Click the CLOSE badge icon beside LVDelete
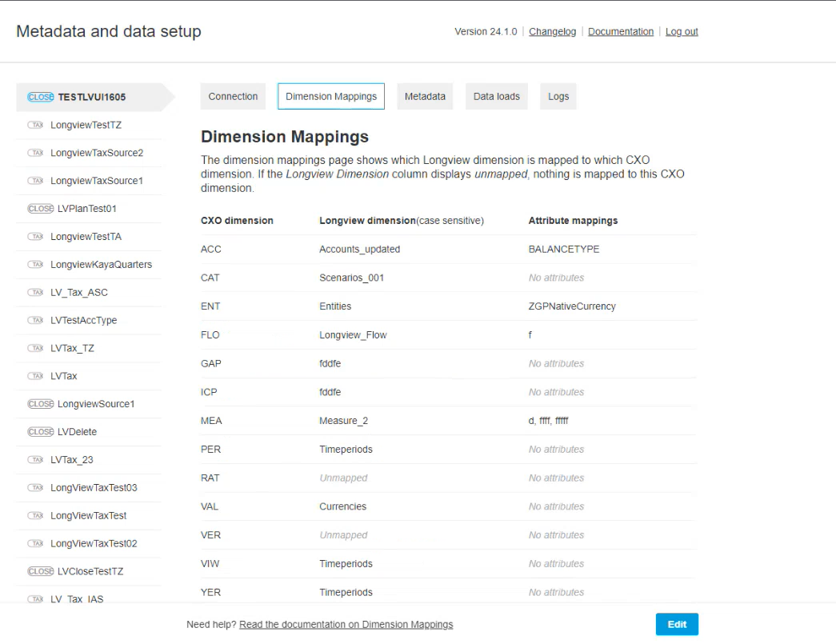836x644 pixels. tap(41, 432)
